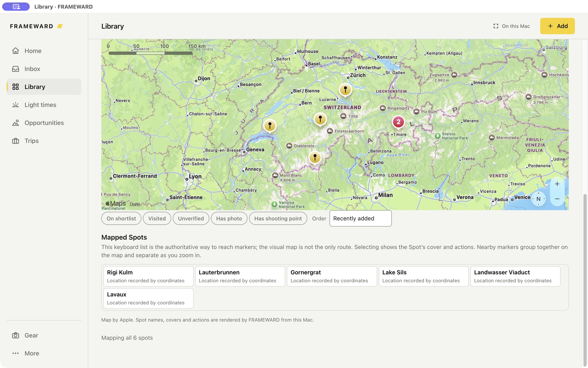Select the Lake Sils spot
This screenshot has width=588, height=368.
tap(423, 276)
